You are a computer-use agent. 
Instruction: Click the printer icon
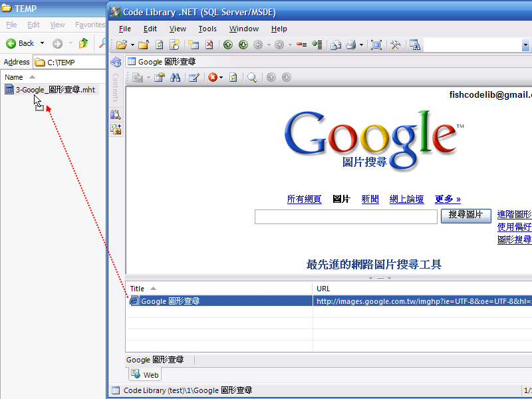tap(351, 45)
